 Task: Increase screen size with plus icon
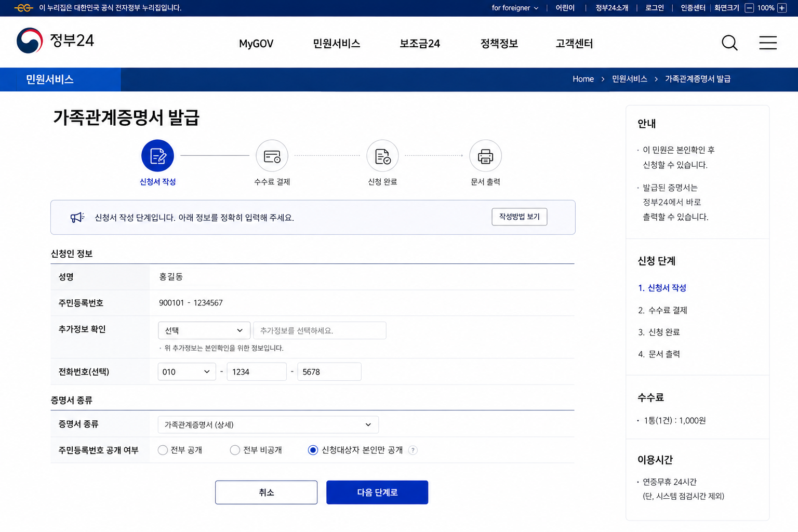(782, 8)
